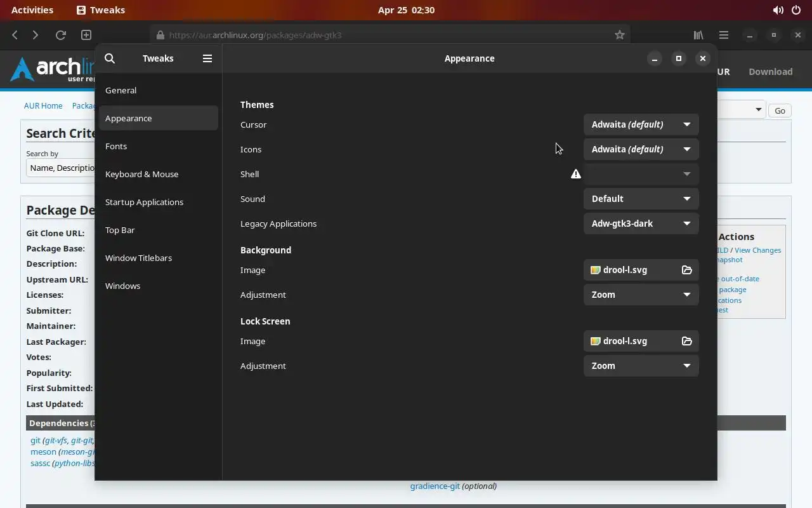Image resolution: width=812 pixels, height=508 pixels.
Task: Open the Search by dropdown on AUR page
Action: 60,168
